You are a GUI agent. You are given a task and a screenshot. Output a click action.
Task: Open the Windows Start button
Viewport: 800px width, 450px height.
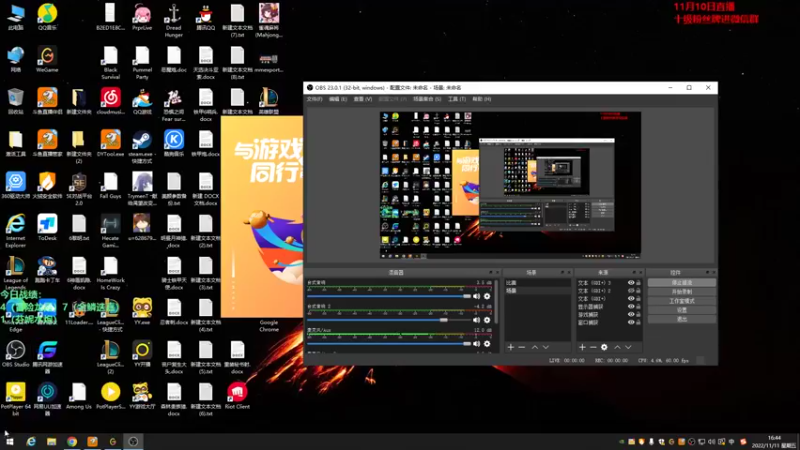pyautogui.click(x=10, y=441)
